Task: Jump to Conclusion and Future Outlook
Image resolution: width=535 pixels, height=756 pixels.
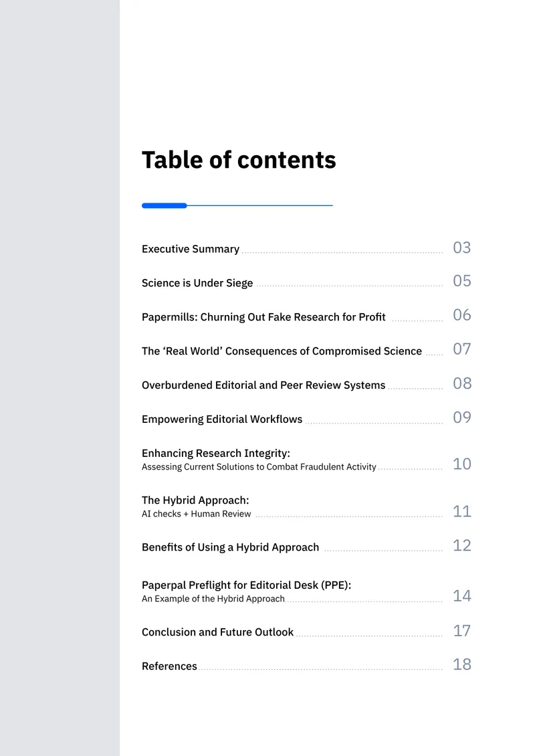Action: 217,632
